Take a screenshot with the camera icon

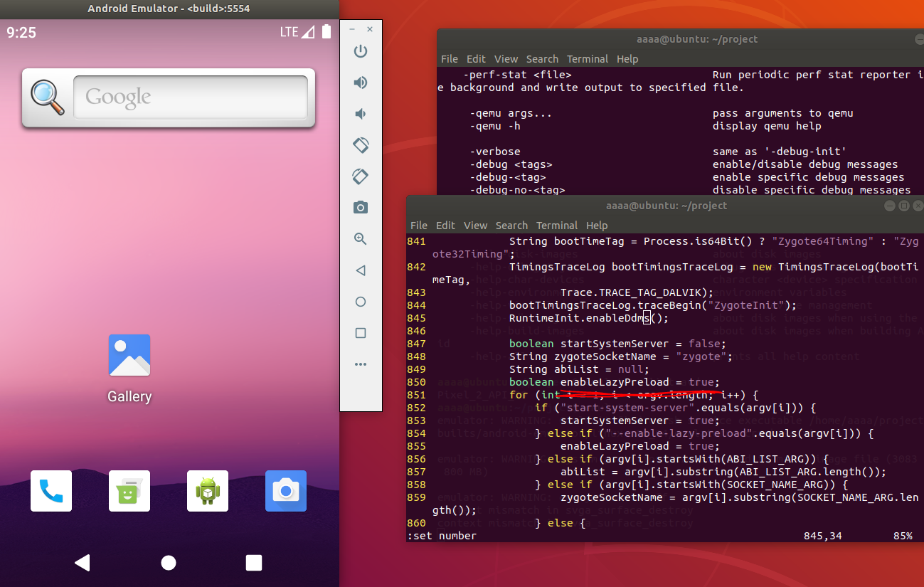click(x=361, y=207)
